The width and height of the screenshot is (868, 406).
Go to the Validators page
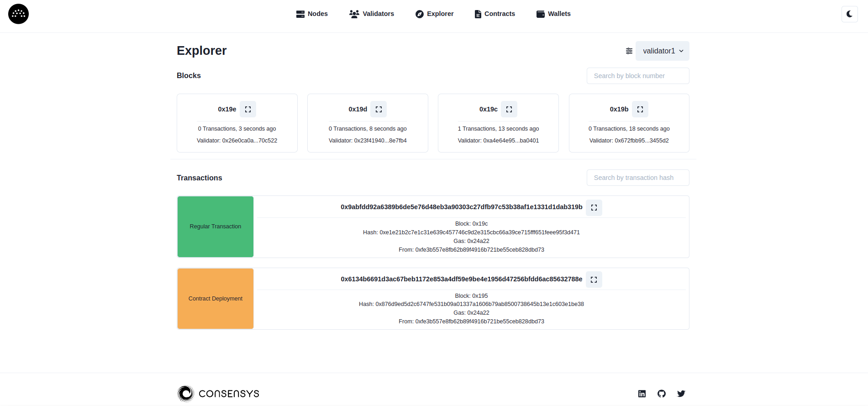(x=372, y=14)
